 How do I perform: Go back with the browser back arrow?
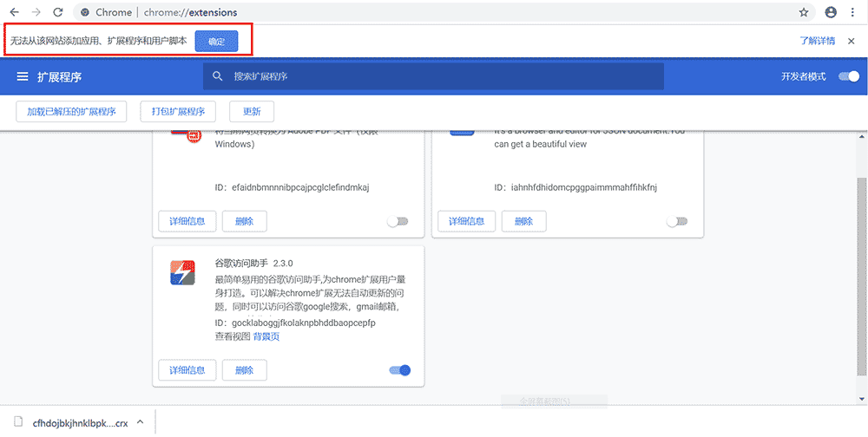pyautogui.click(x=15, y=12)
